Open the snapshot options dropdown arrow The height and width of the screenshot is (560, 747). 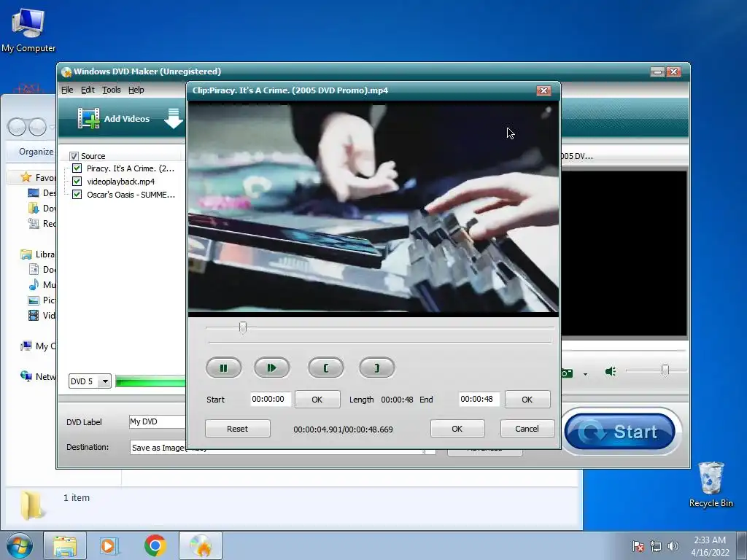coord(586,374)
